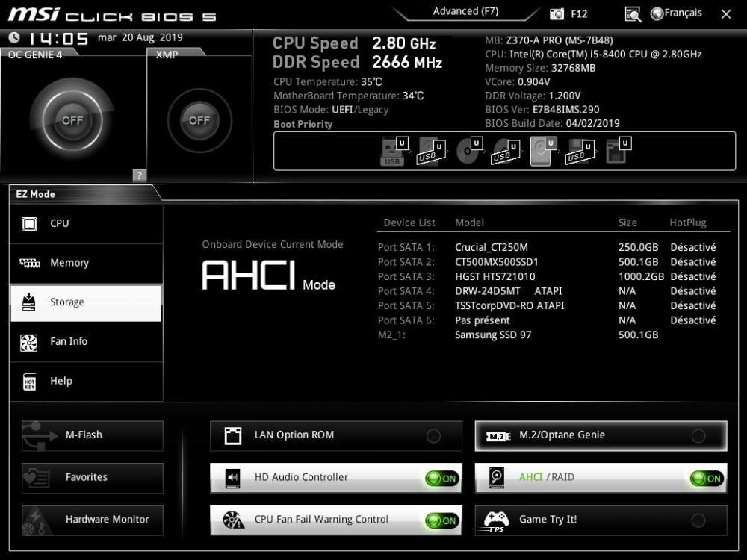Disable the CPU Fan Fail Warning switch
This screenshot has height=560, width=747.
pos(441,521)
